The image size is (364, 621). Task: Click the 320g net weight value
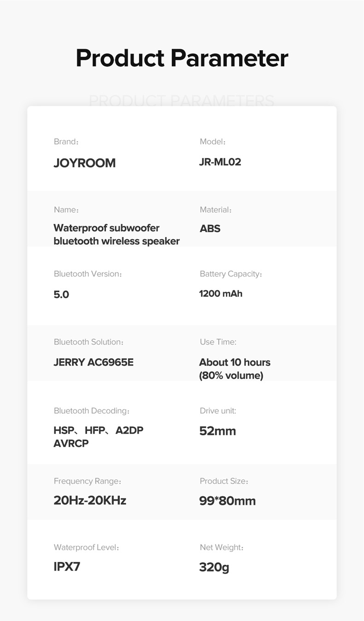[214, 567]
